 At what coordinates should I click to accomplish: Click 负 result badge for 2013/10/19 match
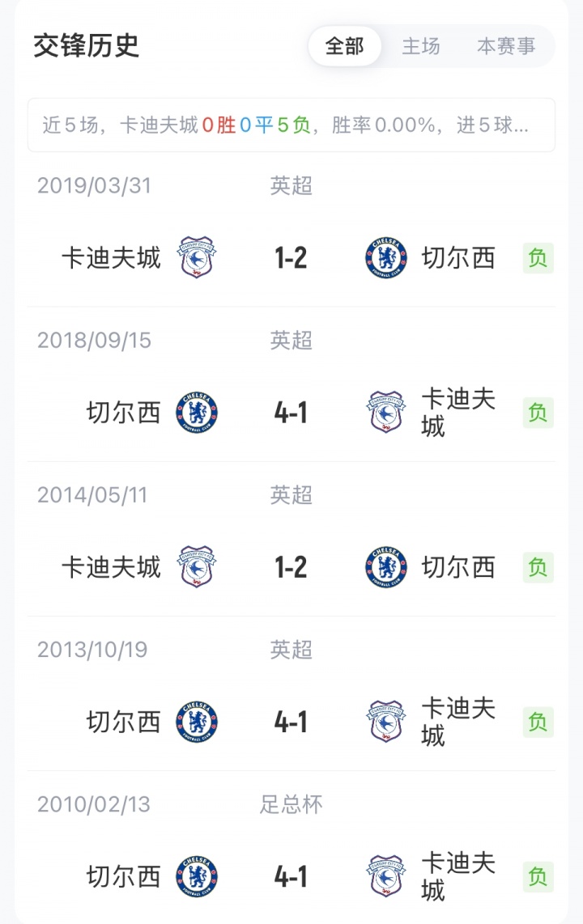(538, 722)
